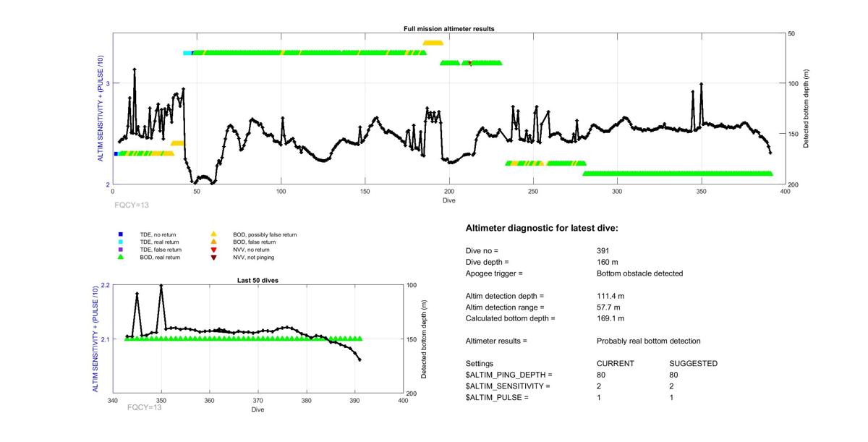This screenshot has height=442, width=868.
Task: Select the "NVV, no return" legend label
Action: pyautogui.click(x=252, y=250)
